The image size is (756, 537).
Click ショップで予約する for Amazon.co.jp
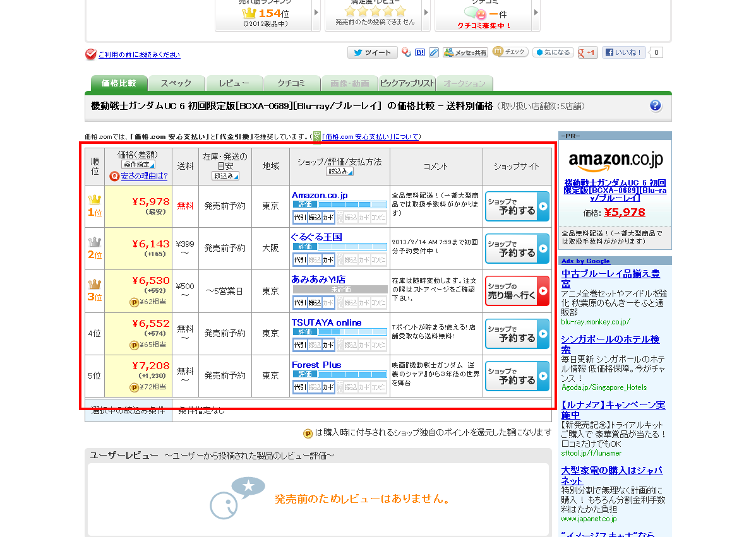pos(517,206)
